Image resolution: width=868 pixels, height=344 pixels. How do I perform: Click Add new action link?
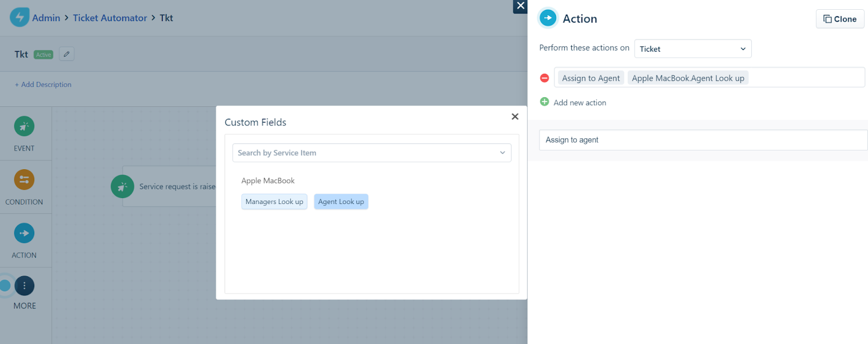(x=580, y=103)
